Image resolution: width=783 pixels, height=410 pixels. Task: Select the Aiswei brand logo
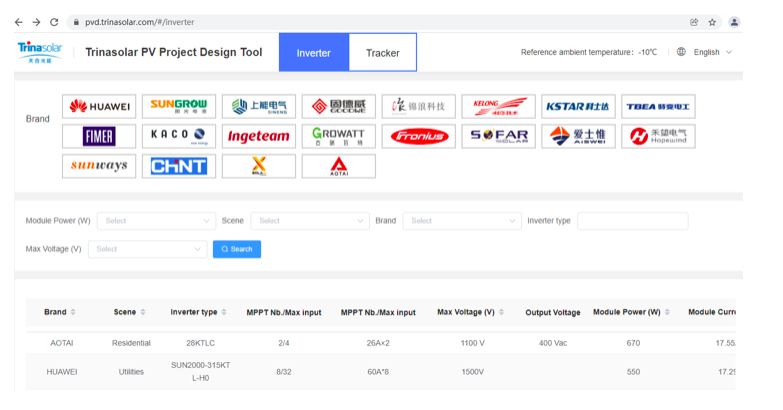tap(578, 136)
